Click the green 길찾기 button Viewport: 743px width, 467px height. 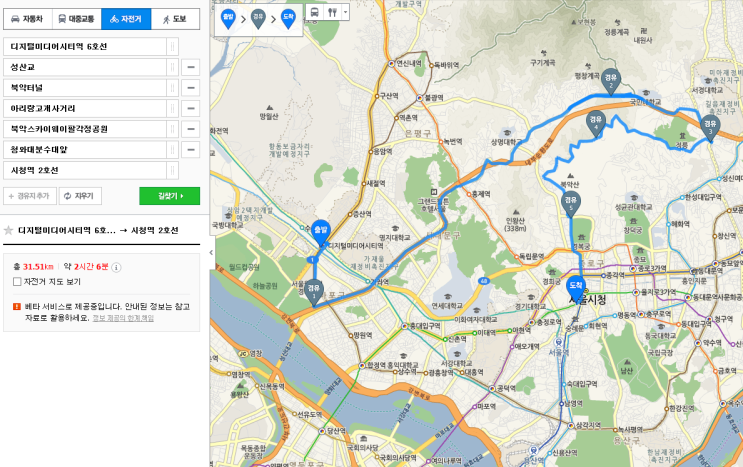point(170,196)
